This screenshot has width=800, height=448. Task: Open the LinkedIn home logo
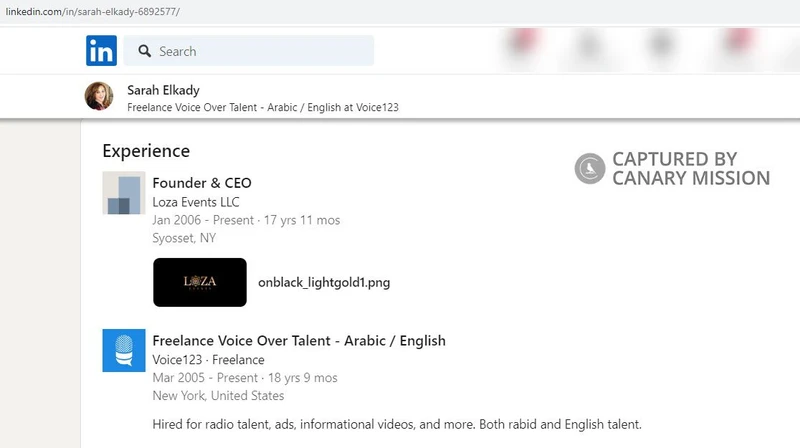(101, 51)
